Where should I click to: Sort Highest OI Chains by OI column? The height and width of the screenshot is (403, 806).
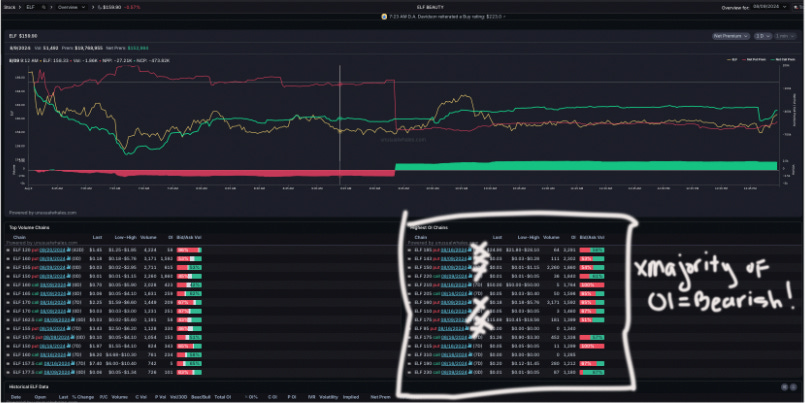pyautogui.click(x=573, y=237)
